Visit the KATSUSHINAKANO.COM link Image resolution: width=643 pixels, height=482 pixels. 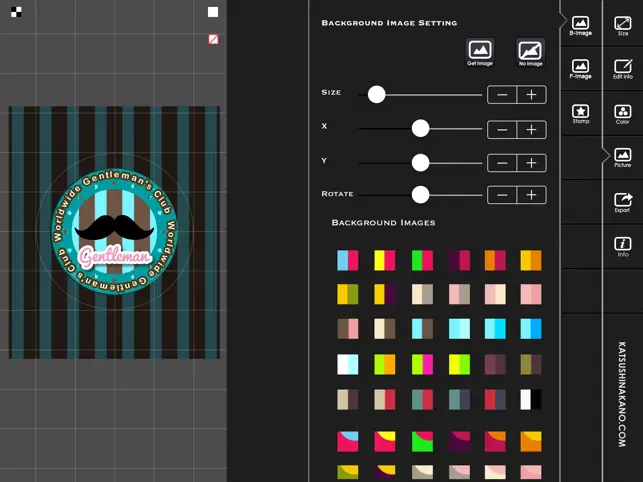tap(622, 394)
